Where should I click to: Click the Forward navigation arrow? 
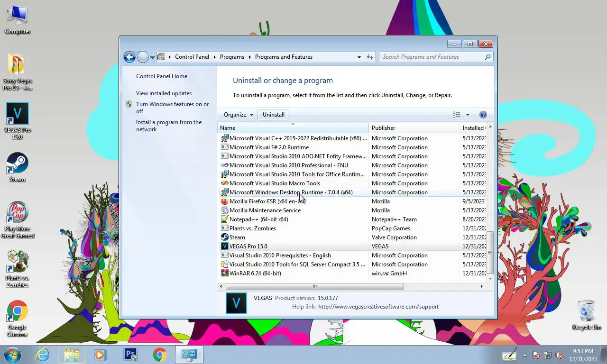tap(143, 57)
